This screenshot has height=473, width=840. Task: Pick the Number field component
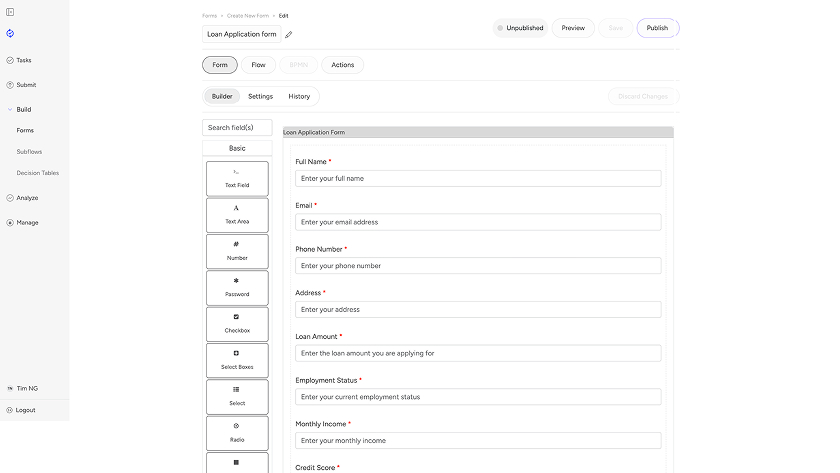point(237,251)
